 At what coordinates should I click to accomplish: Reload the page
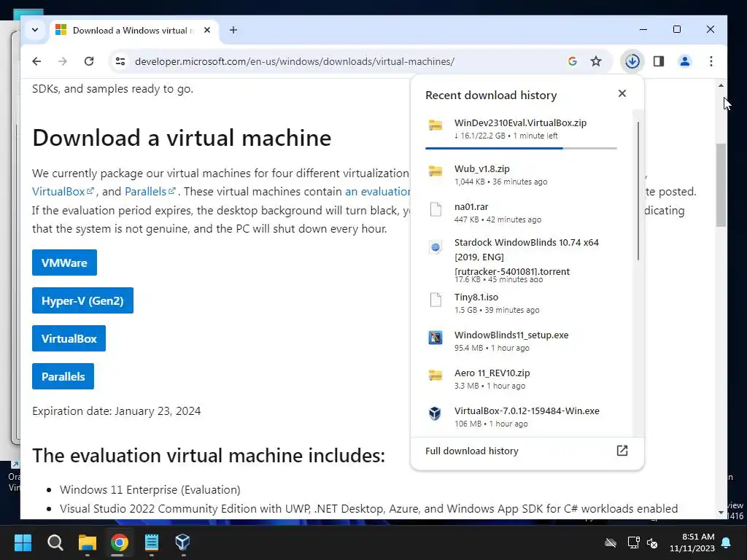(x=88, y=61)
